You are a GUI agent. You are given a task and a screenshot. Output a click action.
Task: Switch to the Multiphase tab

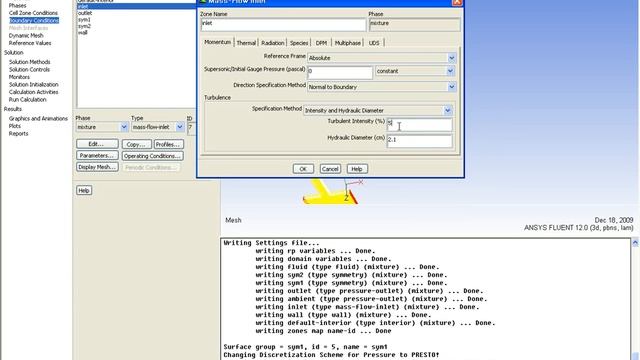(347, 43)
